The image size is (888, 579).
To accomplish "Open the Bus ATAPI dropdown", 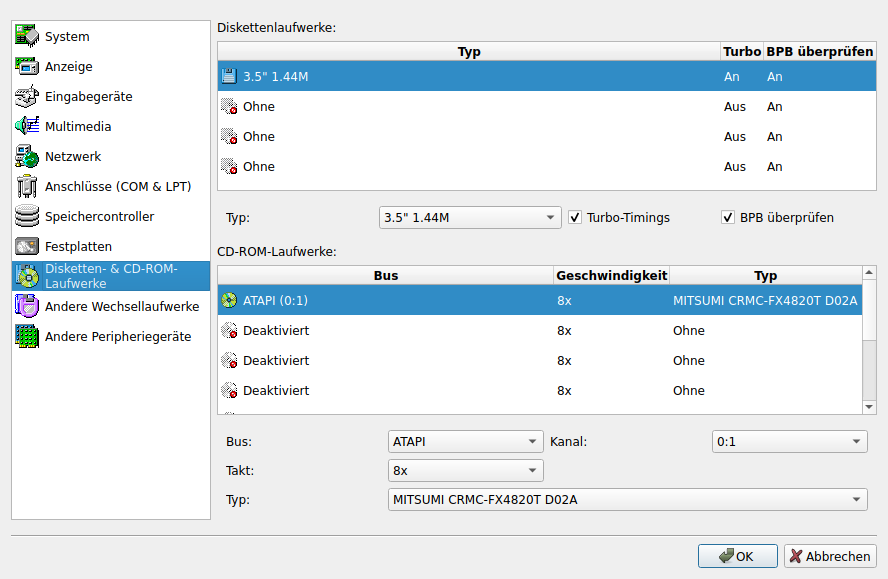I will pyautogui.click(x=465, y=442).
